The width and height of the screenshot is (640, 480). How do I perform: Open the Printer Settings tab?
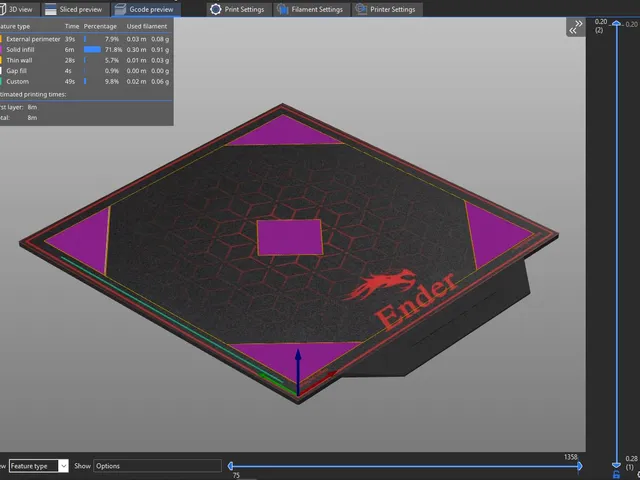coord(387,9)
